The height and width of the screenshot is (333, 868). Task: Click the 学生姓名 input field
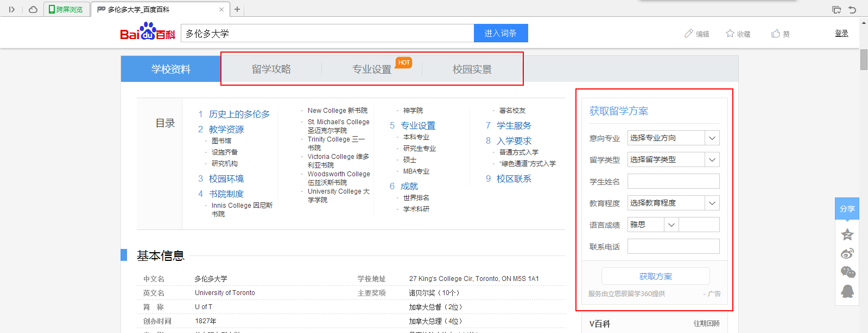click(674, 181)
